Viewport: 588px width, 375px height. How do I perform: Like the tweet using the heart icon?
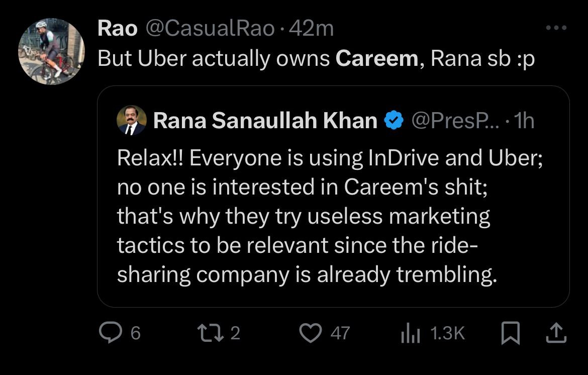point(310,333)
